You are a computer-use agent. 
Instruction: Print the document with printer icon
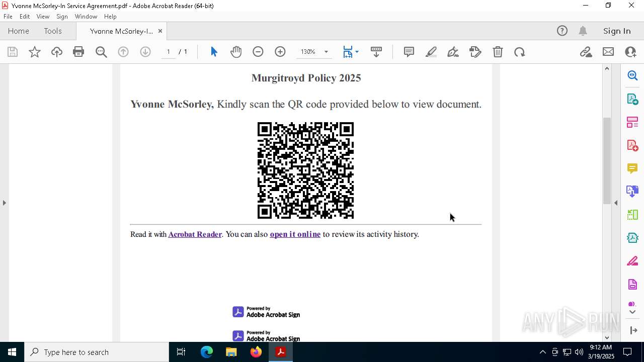coord(78,52)
